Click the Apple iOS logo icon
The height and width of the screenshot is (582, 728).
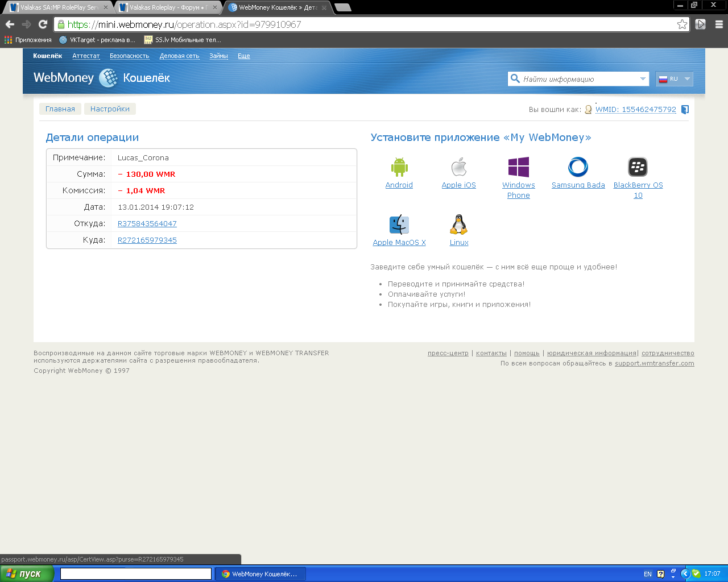click(x=458, y=167)
